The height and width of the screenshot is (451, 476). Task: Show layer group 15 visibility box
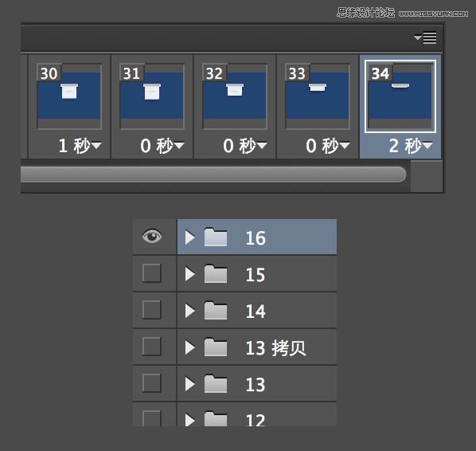pyautogui.click(x=151, y=273)
